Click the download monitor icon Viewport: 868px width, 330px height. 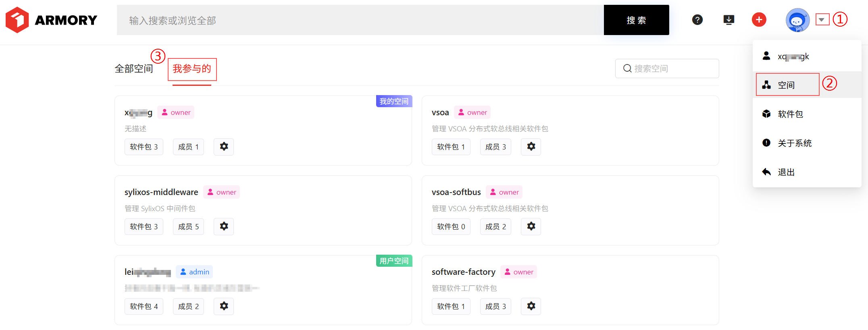click(x=729, y=20)
